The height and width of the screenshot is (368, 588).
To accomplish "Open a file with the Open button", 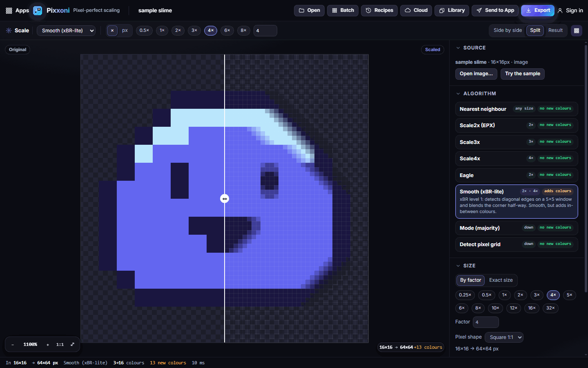I will point(309,10).
